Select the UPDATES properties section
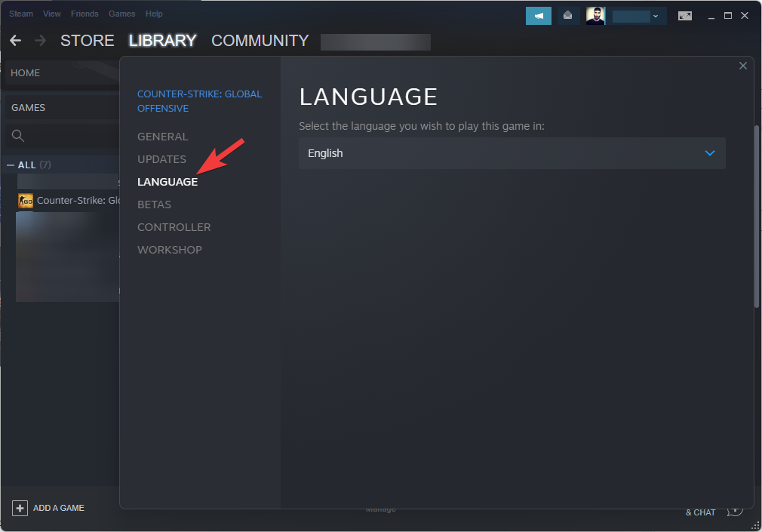 (161, 159)
